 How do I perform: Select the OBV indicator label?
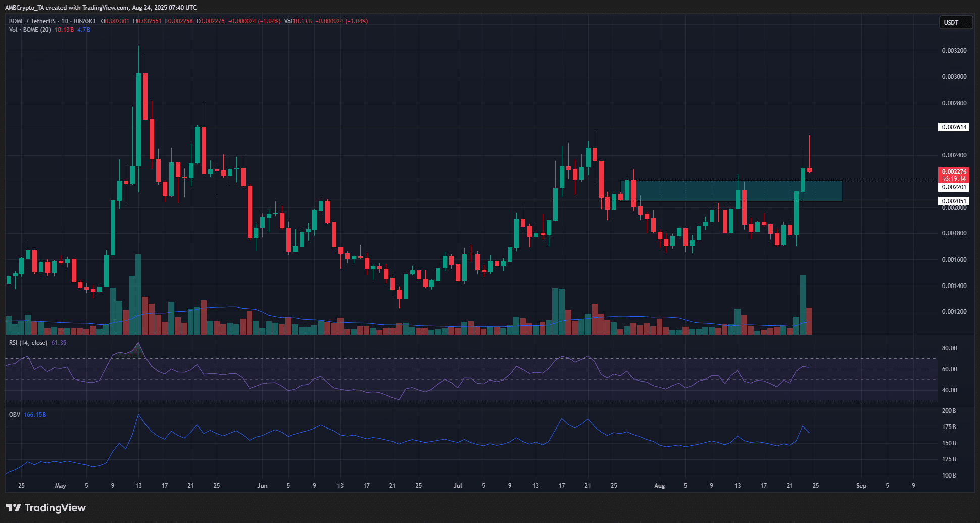(x=15, y=415)
